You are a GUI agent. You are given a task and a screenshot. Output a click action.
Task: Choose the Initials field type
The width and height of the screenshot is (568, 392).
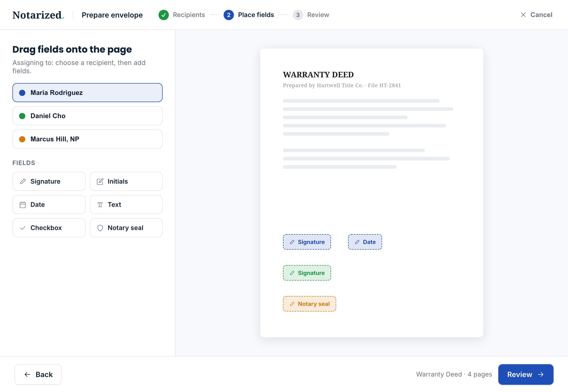pos(126,181)
